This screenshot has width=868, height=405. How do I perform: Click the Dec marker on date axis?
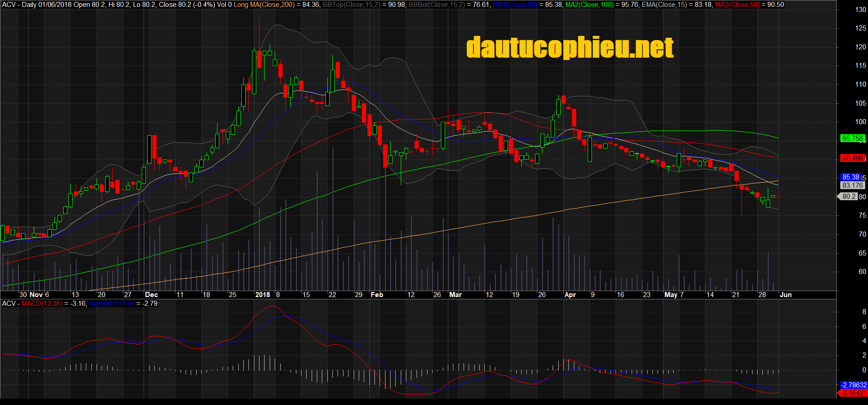click(x=151, y=295)
